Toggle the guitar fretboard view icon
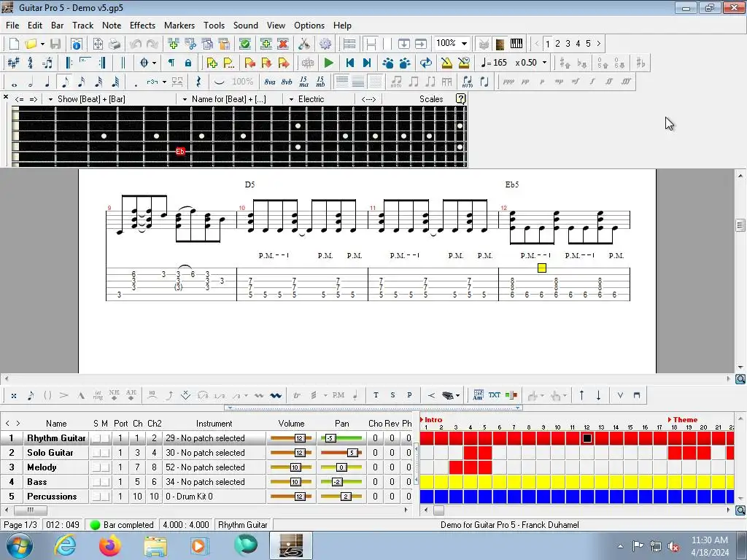 [x=500, y=44]
